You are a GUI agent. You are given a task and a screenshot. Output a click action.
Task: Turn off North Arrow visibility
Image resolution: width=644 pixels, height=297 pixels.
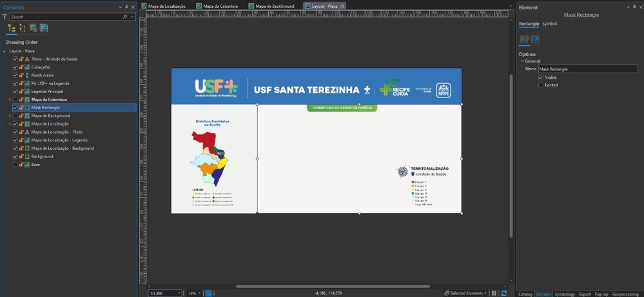15,76
